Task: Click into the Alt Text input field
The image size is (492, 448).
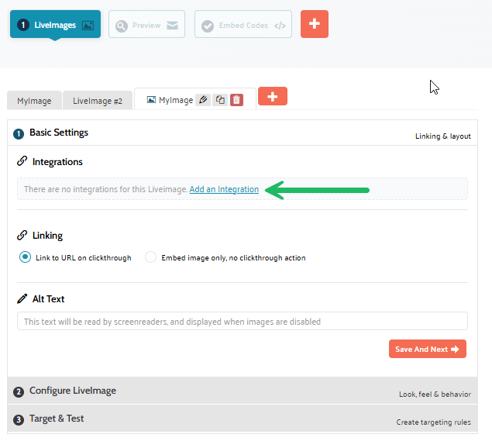Action: tap(242, 321)
